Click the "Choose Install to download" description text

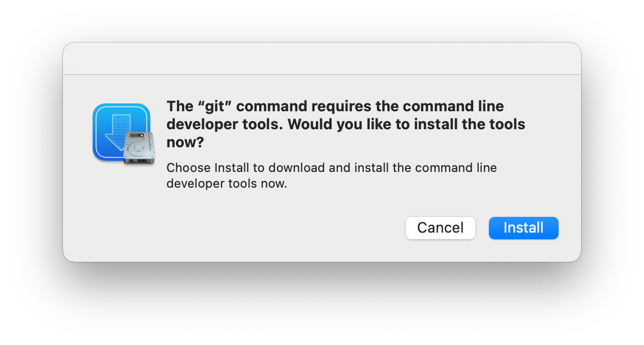[x=332, y=175]
